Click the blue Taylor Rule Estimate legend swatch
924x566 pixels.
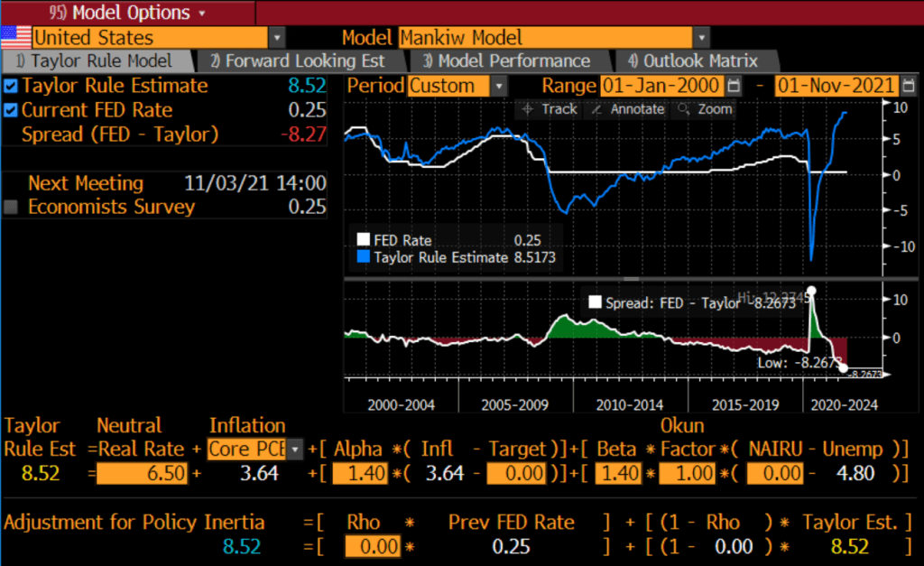coord(364,257)
